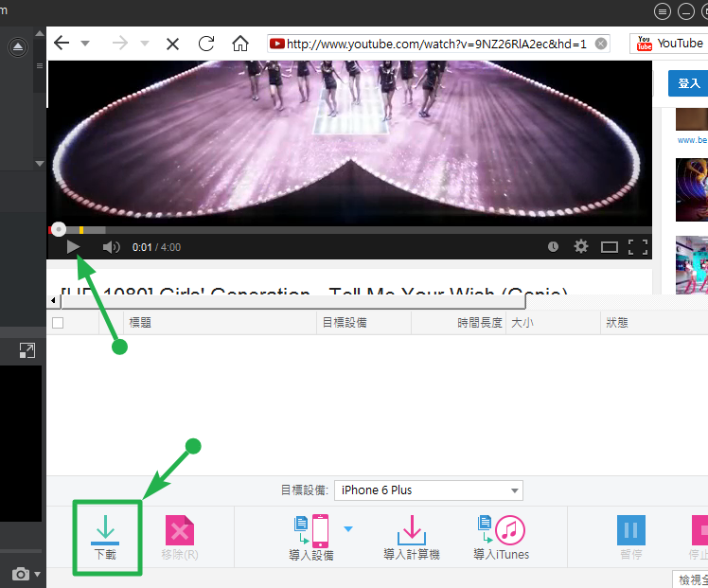Click the eject icon in left panel

click(18, 47)
